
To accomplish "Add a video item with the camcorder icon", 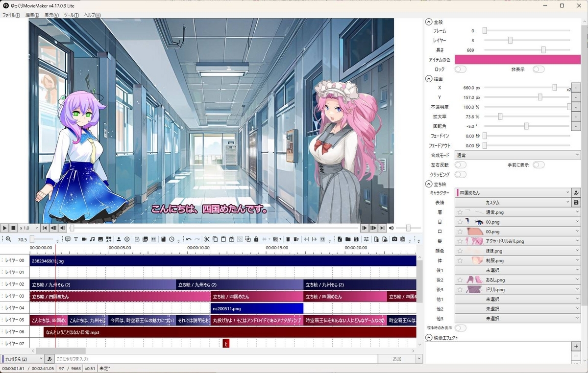I will [x=84, y=239].
